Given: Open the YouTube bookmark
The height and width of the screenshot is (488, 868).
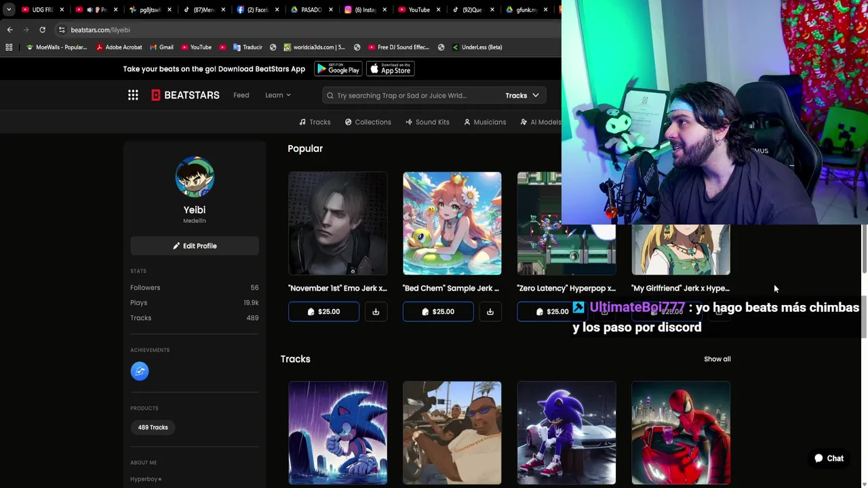Looking at the screenshot, I should [196, 47].
